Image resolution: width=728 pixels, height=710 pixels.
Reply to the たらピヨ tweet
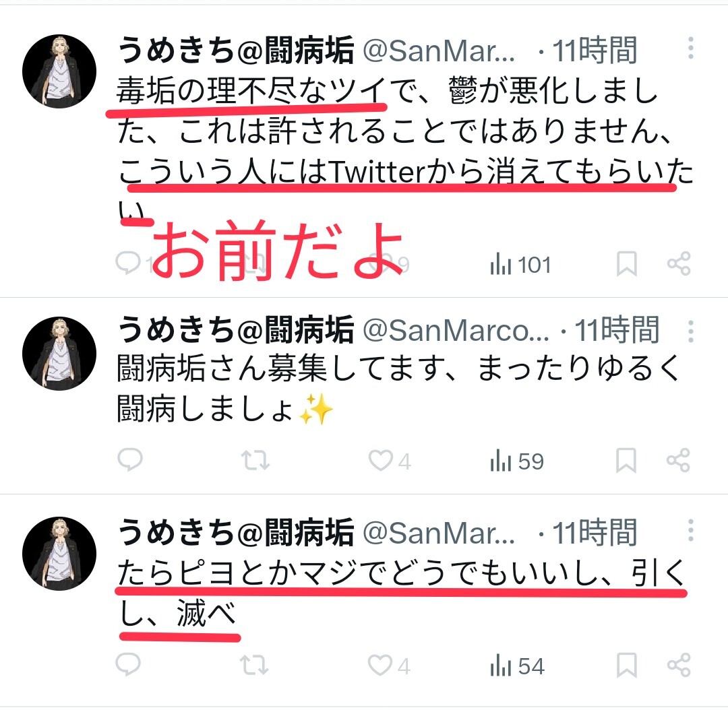pos(128,664)
